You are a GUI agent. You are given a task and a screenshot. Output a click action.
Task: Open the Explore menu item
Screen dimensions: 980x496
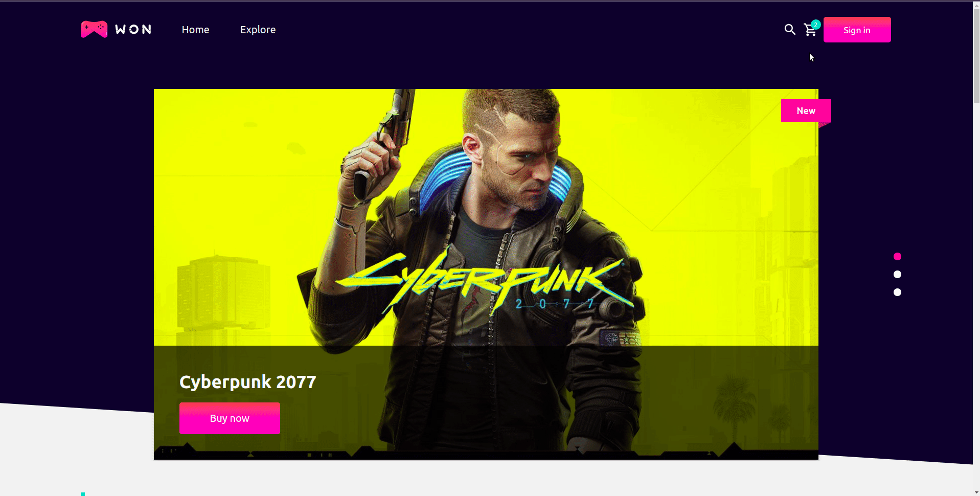click(258, 30)
